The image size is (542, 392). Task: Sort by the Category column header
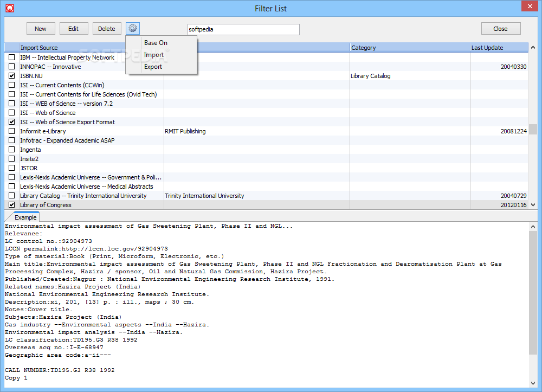tap(410, 48)
